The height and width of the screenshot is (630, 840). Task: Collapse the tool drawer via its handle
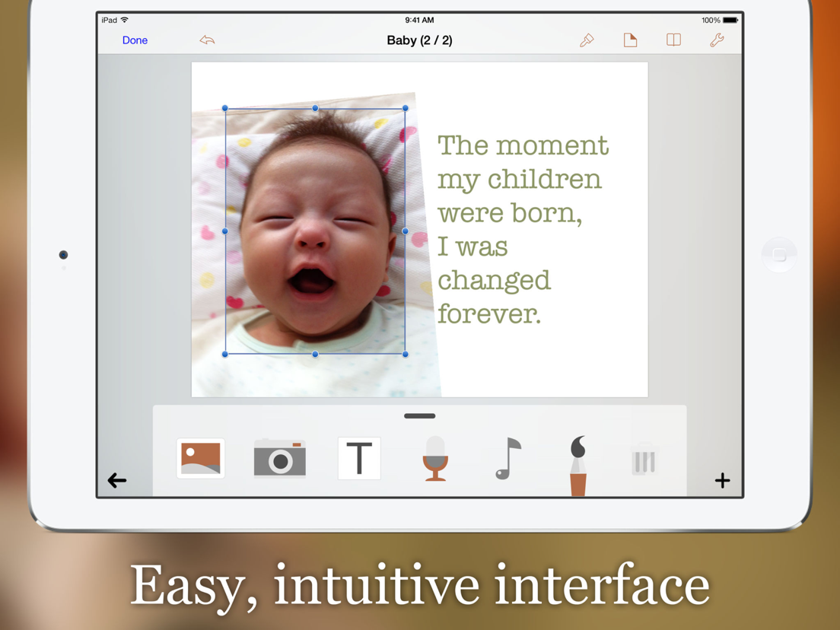(x=419, y=415)
